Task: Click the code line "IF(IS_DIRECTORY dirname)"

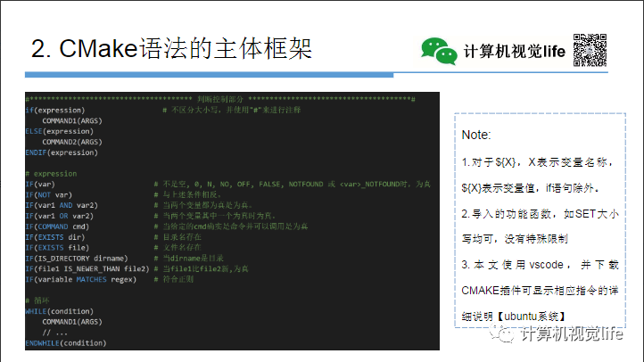Action: pyautogui.click(x=77, y=259)
